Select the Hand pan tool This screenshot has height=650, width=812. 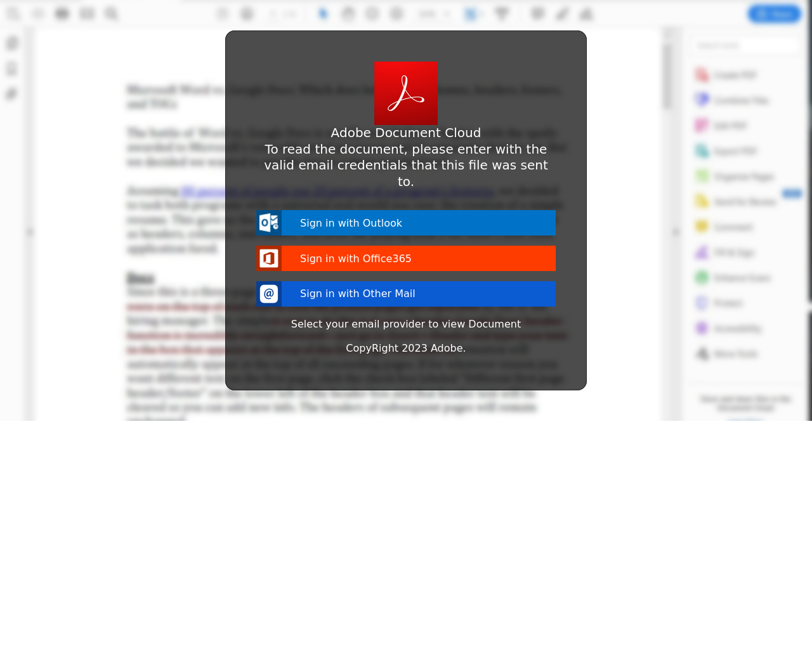tap(348, 13)
